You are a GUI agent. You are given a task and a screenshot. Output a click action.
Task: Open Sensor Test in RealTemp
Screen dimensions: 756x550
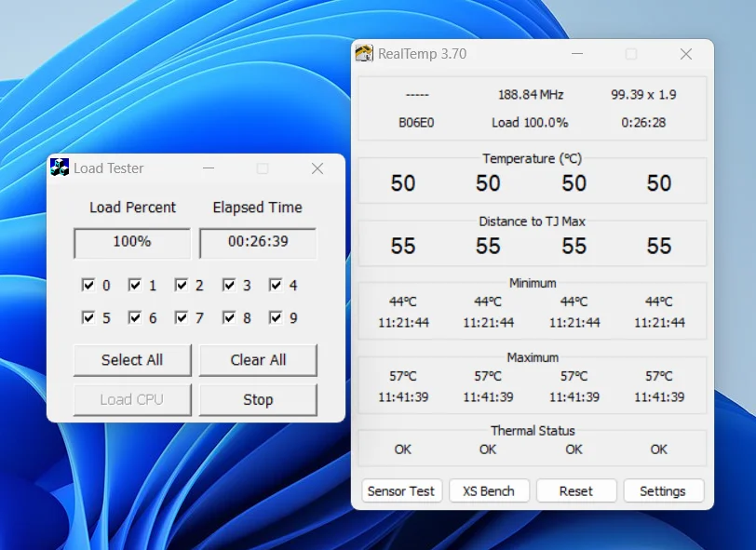(401, 490)
